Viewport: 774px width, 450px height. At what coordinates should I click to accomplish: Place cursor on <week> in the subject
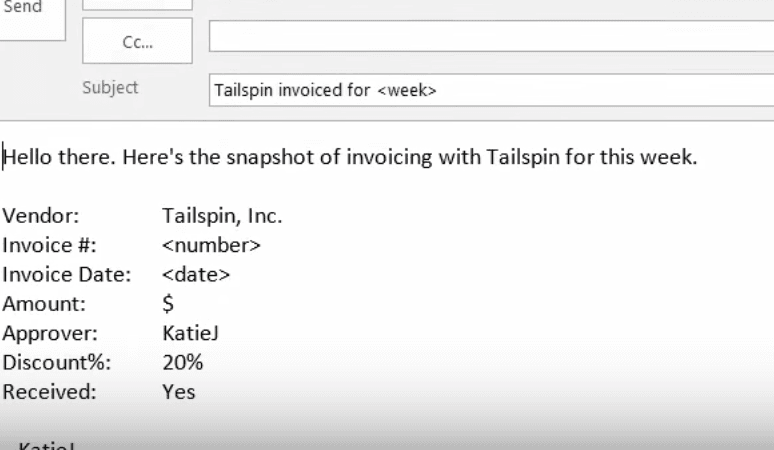coord(407,91)
